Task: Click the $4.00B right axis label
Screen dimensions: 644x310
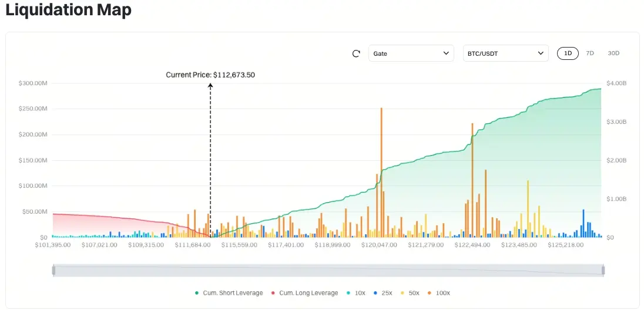Action: pos(616,83)
